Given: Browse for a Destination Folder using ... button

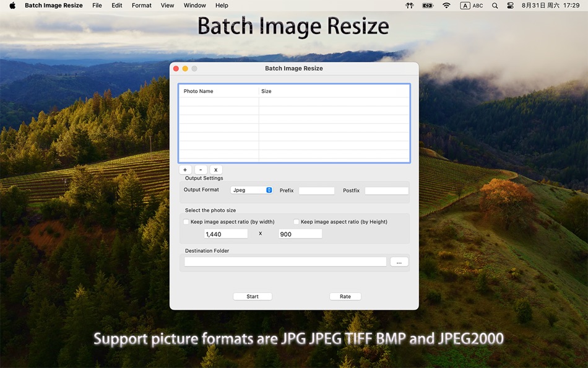Looking at the screenshot, I should [399, 261].
